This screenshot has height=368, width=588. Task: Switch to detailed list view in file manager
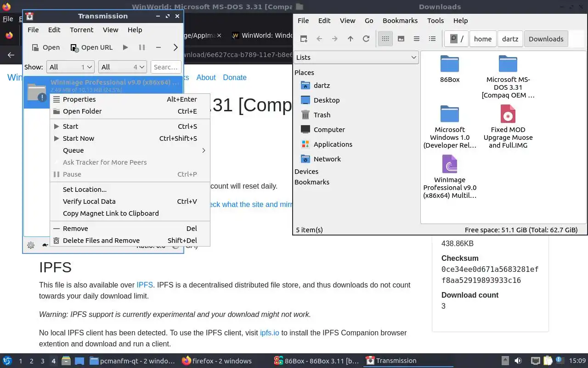(x=432, y=39)
